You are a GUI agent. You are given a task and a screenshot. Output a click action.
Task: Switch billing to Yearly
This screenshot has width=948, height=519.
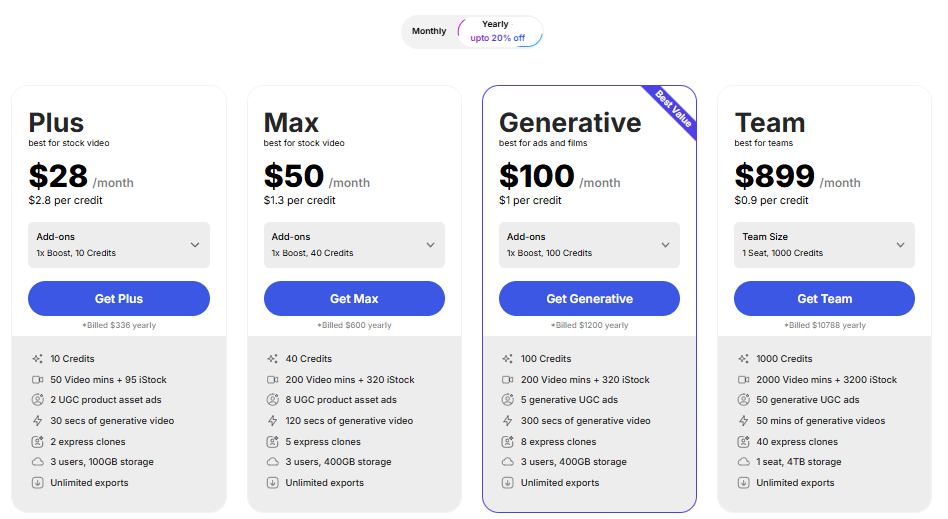(496, 31)
